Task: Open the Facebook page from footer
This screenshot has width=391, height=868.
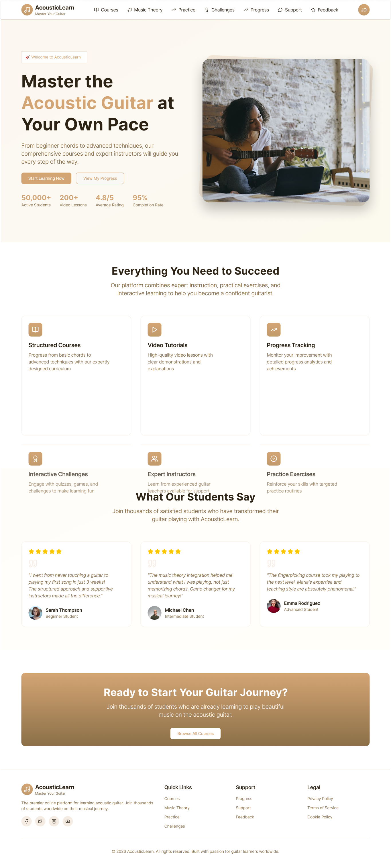Action: click(27, 821)
